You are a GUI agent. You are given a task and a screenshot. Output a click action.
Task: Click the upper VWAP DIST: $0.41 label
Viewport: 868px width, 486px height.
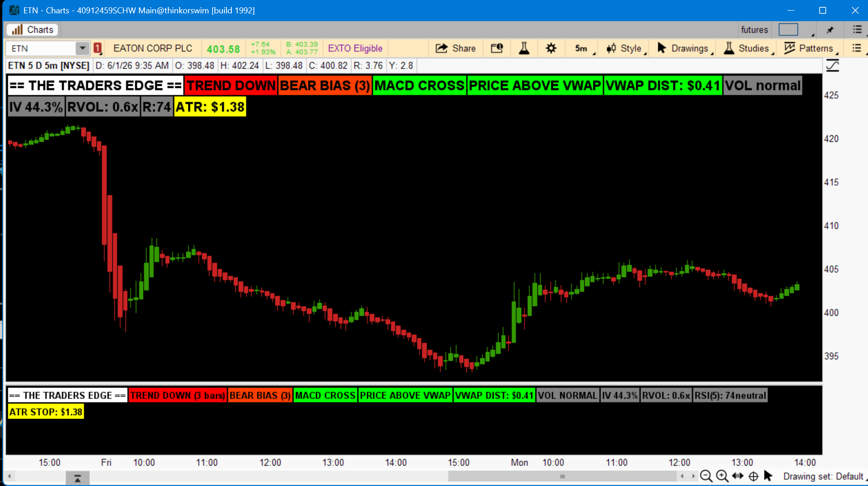(x=663, y=86)
